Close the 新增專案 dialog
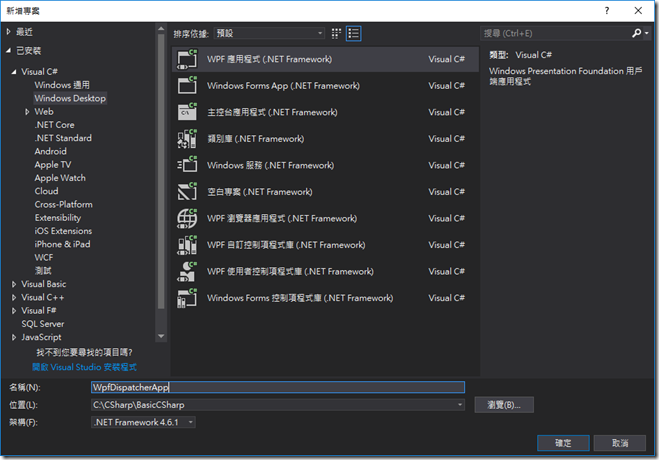Image resolution: width=659 pixels, height=460 pixels. (638, 11)
